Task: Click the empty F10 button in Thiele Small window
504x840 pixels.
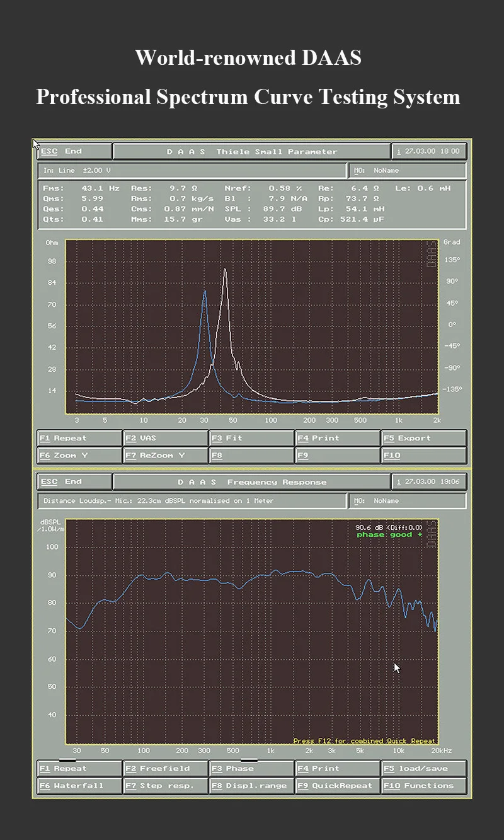Action: (424, 455)
